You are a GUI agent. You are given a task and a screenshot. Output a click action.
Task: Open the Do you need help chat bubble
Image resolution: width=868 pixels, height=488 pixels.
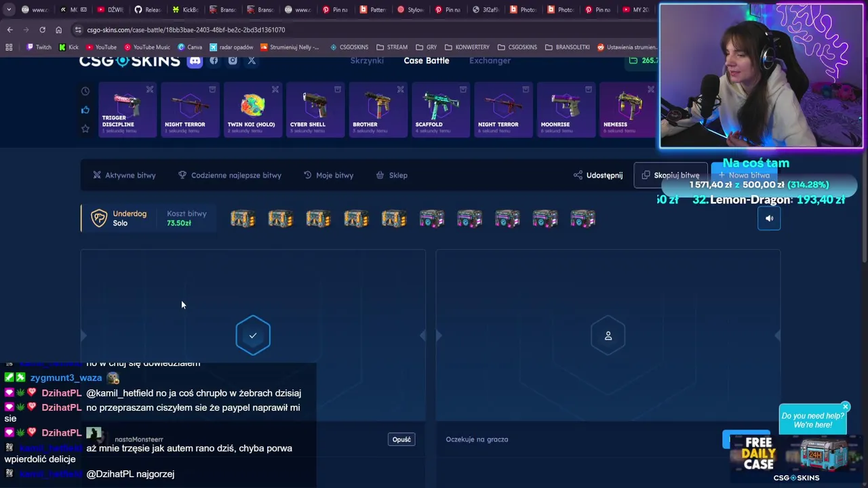(812, 420)
